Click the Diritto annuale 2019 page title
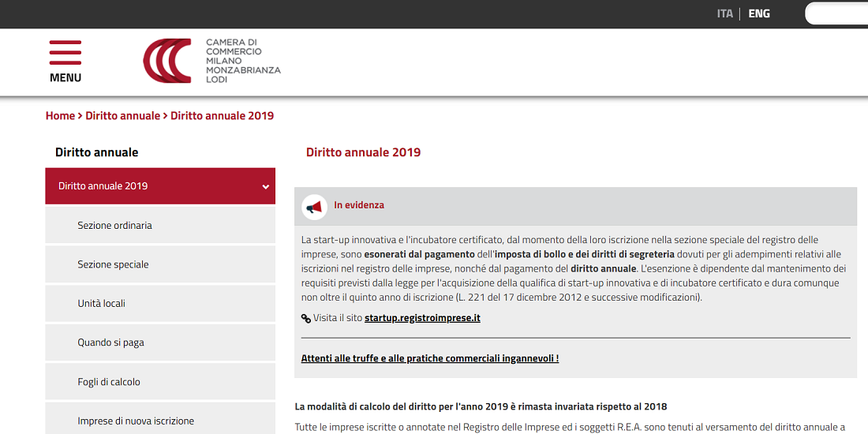 (363, 152)
